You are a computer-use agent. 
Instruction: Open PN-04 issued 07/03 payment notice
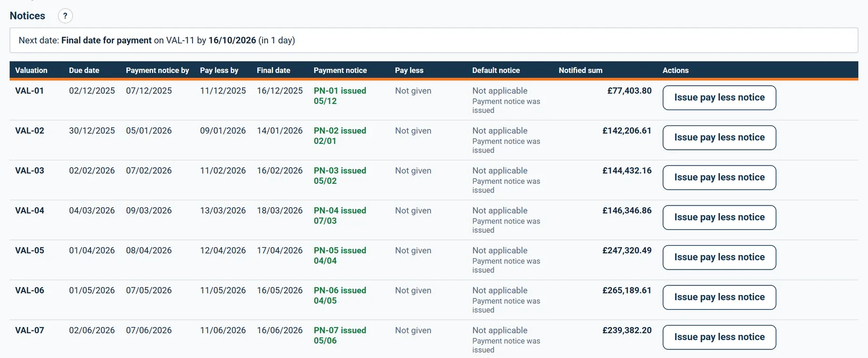(x=340, y=216)
